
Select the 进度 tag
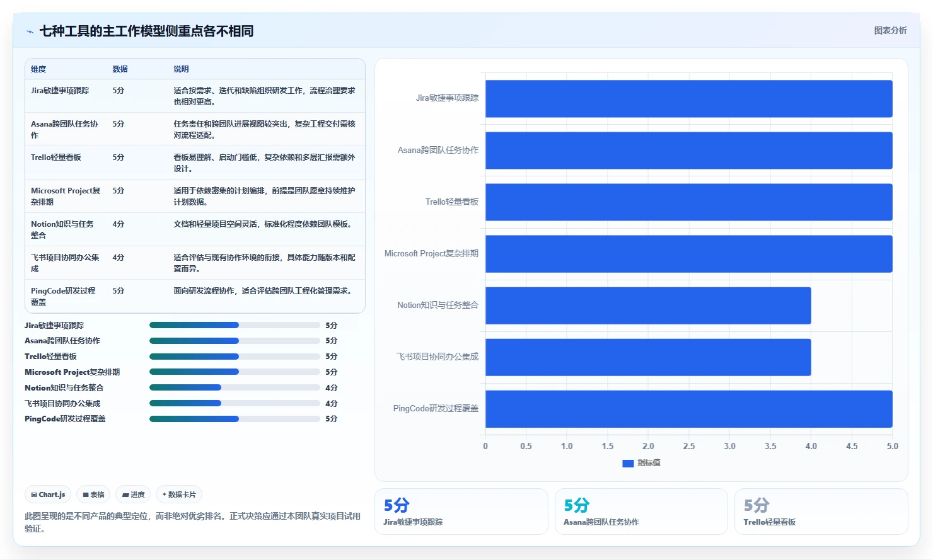point(133,494)
